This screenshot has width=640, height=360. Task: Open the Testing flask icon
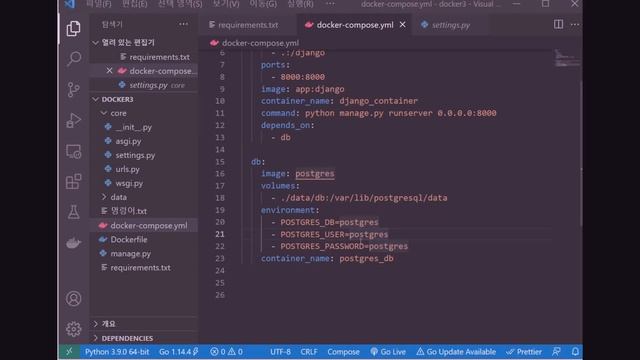click(73, 212)
